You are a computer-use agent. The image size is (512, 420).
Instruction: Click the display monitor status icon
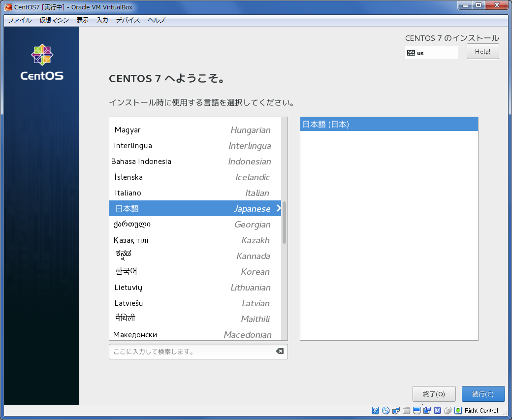click(416, 410)
